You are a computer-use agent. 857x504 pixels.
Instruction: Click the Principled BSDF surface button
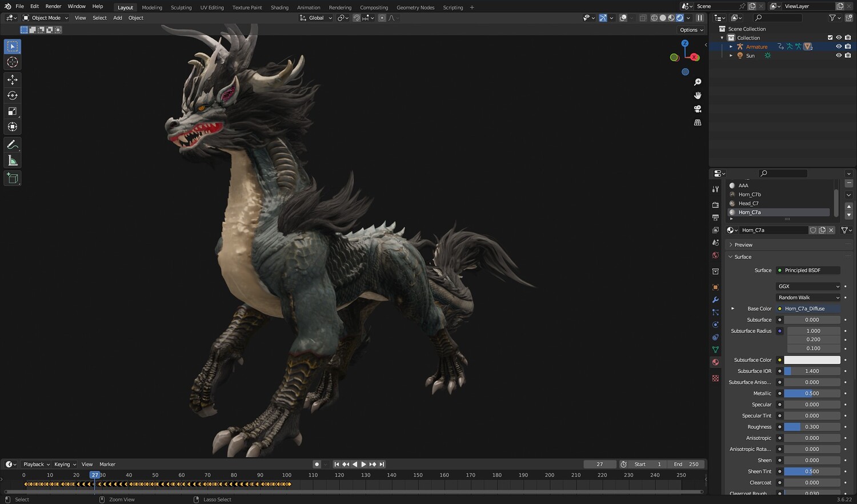pyautogui.click(x=808, y=271)
